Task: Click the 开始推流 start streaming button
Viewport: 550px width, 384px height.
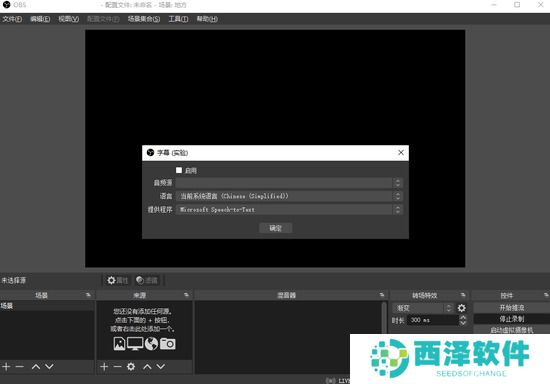Action: click(512, 308)
